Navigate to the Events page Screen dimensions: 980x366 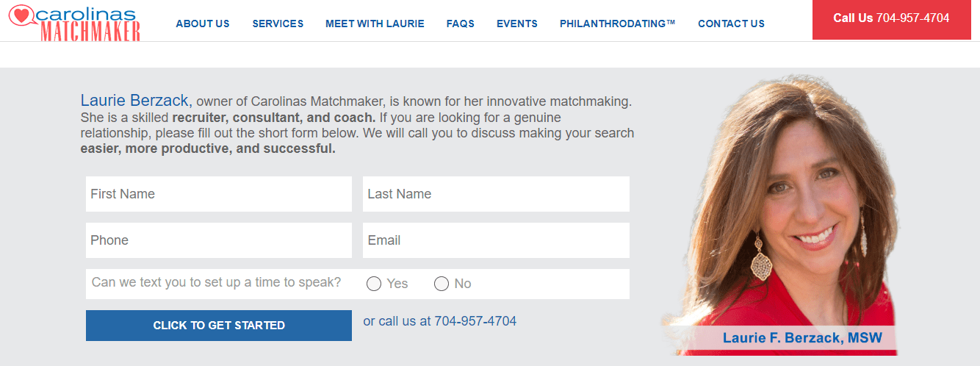517,24
